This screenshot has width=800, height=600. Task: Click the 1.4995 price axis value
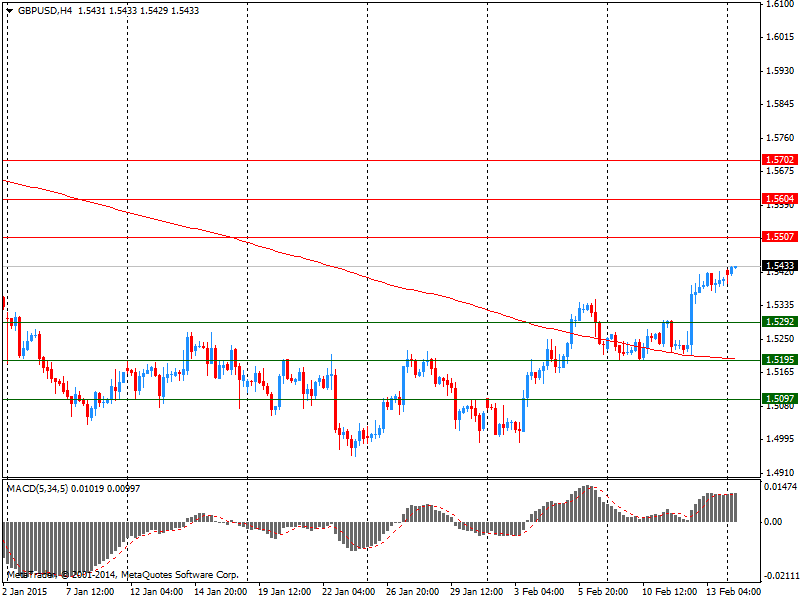click(780, 439)
